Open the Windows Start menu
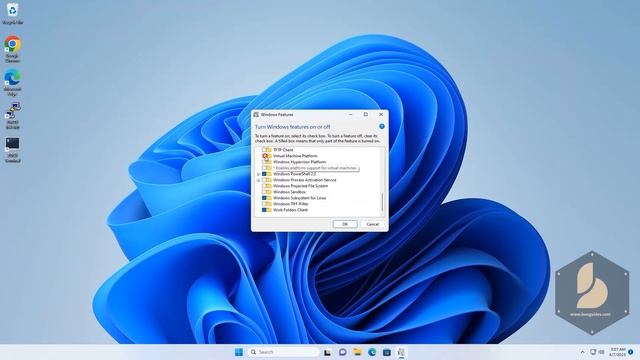Image resolution: width=640 pixels, height=360 pixels. 239,352
